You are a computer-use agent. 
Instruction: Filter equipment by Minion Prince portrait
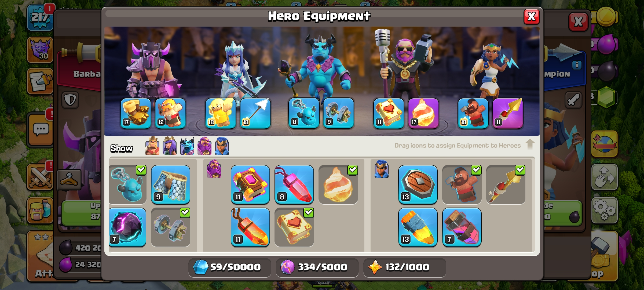(187, 146)
